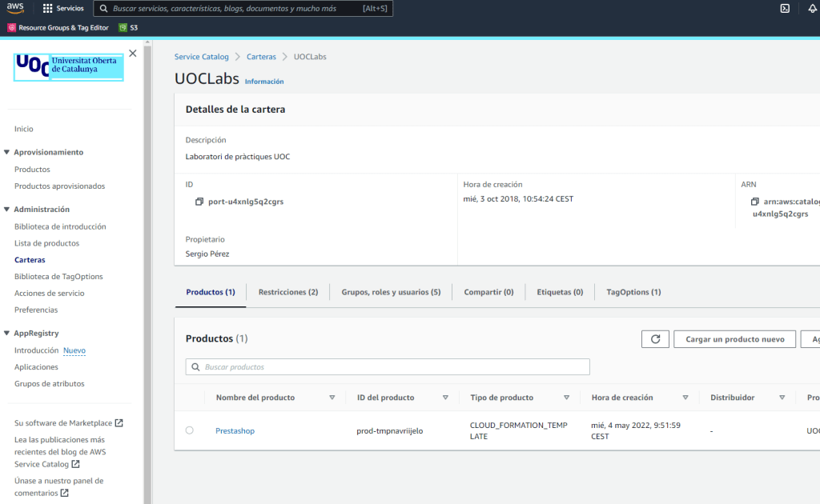Open Grupos, roles y usuarios (5) tab
Viewport: 820px width, 504px height.
391,292
